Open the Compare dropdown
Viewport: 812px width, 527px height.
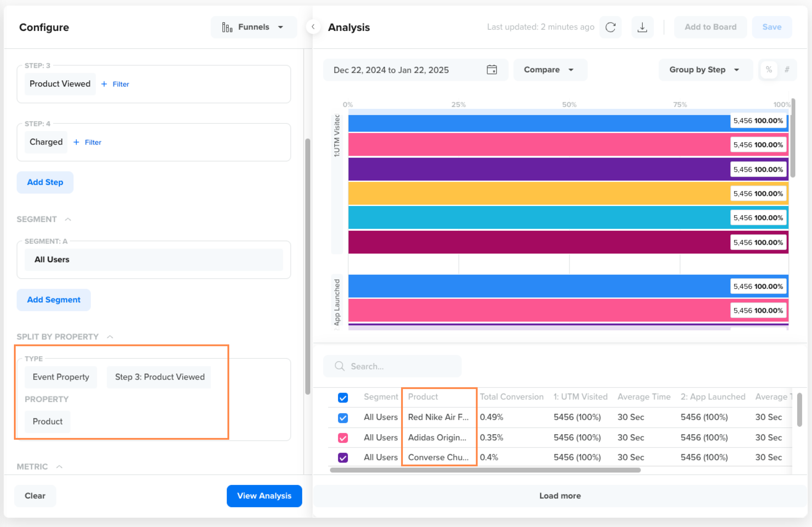click(550, 70)
